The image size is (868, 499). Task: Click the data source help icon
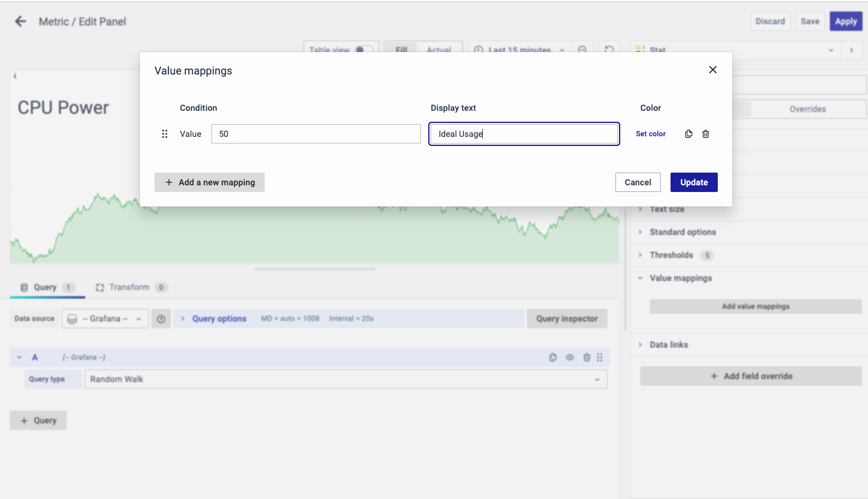coord(161,319)
